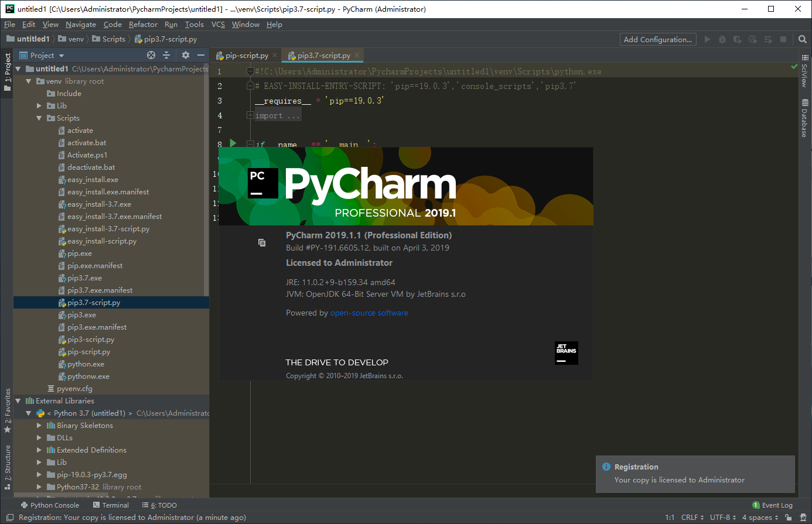Click the Registration notification balloon
This screenshot has width=812, height=524.
point(695,474)
